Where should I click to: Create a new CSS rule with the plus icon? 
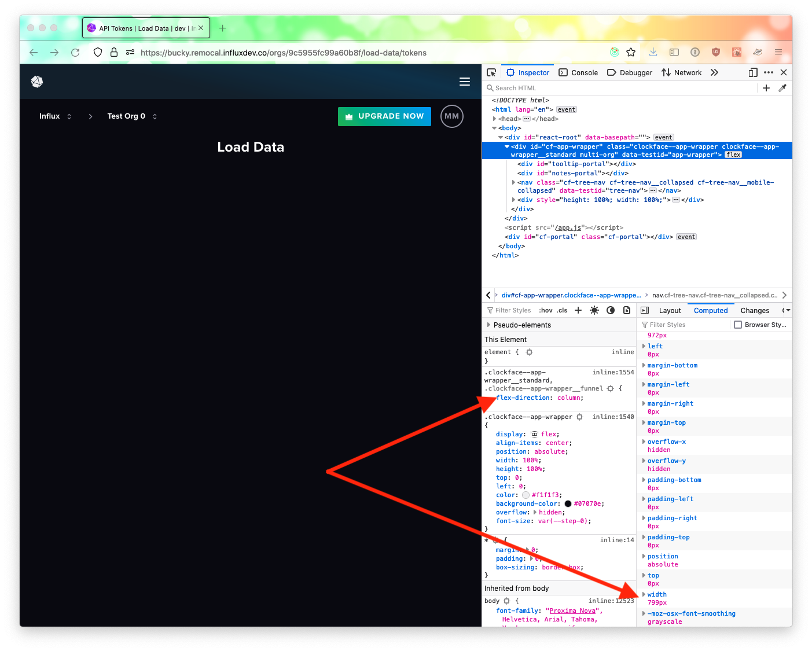pyautogui.click(x=578, y=310)
